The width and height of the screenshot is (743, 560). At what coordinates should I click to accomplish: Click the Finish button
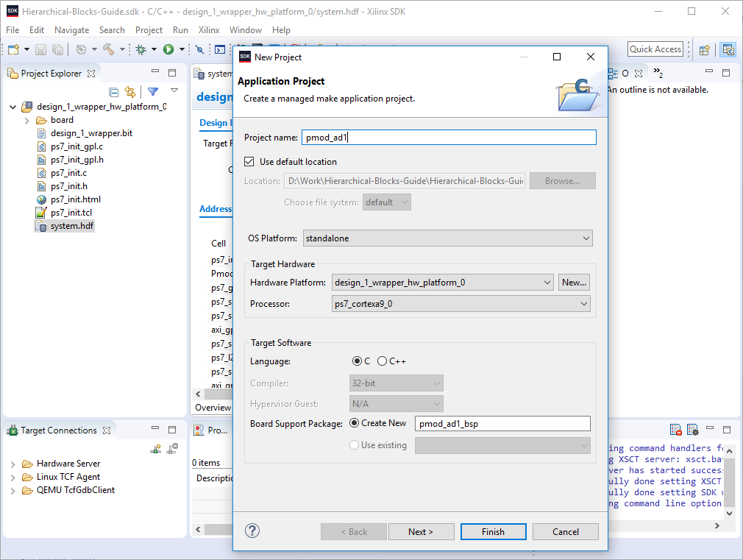[494, 532]
